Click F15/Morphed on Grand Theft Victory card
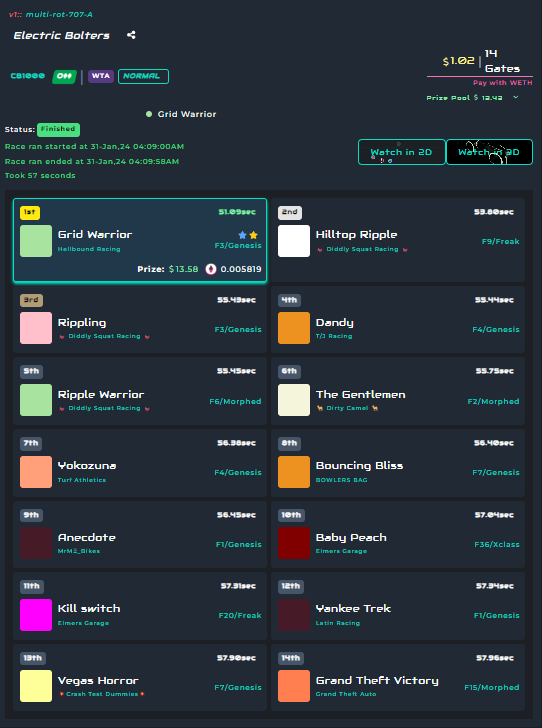This screenshot has width=542, height=728. [x=492, y=688]
